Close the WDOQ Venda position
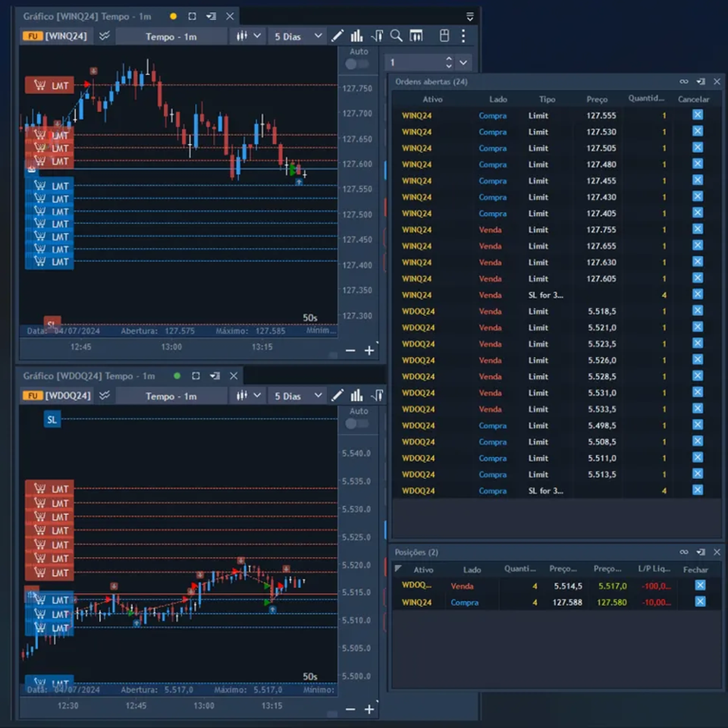The width and height of the screenshot is (728, 728). click(700, 585)
